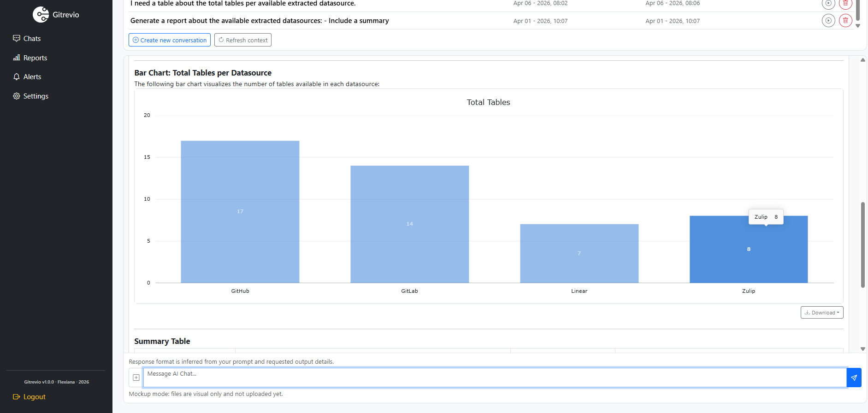
Task: Log out using the Logout link
Action: pyautogui.click(x=29, y=397)
